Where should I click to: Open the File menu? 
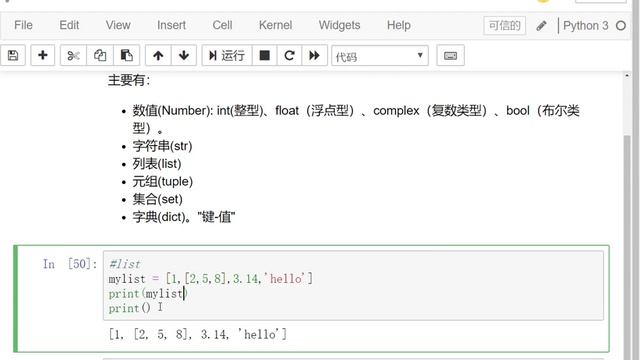click(23, 25)
